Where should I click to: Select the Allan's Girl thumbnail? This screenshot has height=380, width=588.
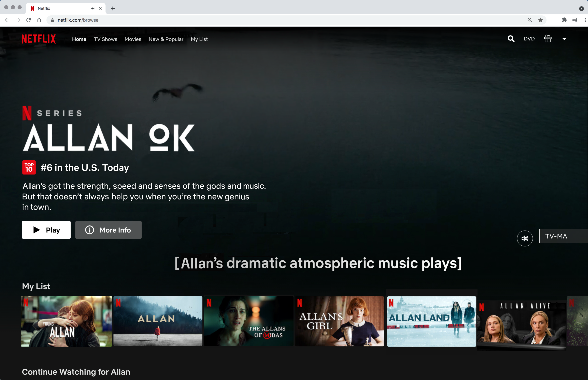[x=339, y=321]
